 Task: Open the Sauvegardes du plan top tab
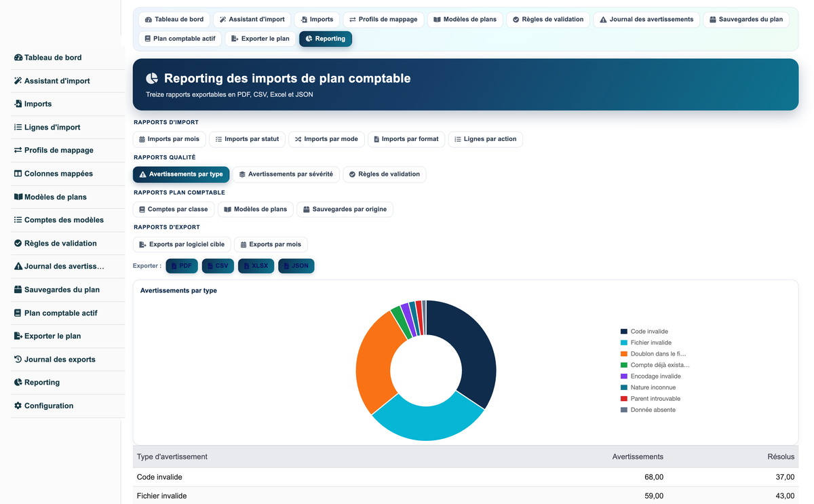click(746, 20)
